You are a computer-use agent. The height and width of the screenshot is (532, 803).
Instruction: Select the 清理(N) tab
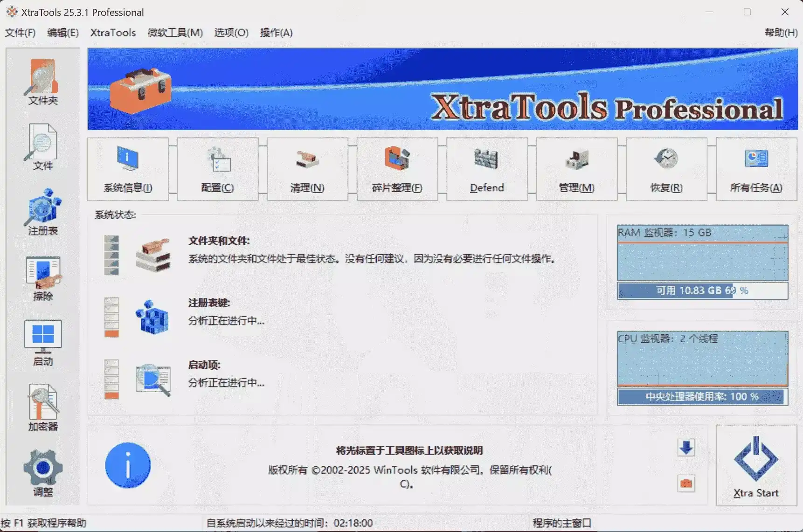click(x=307, y=169)
